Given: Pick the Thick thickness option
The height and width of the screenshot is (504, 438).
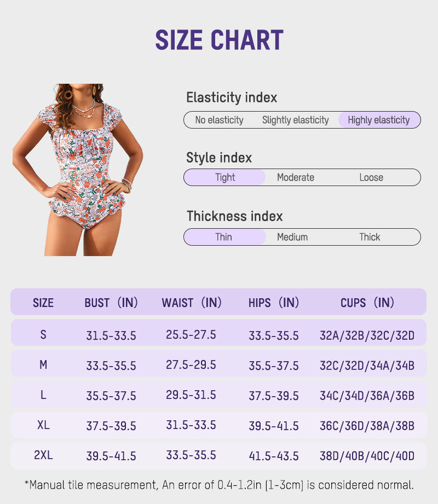Looking at the screenshot, I should tap(370, 237).
